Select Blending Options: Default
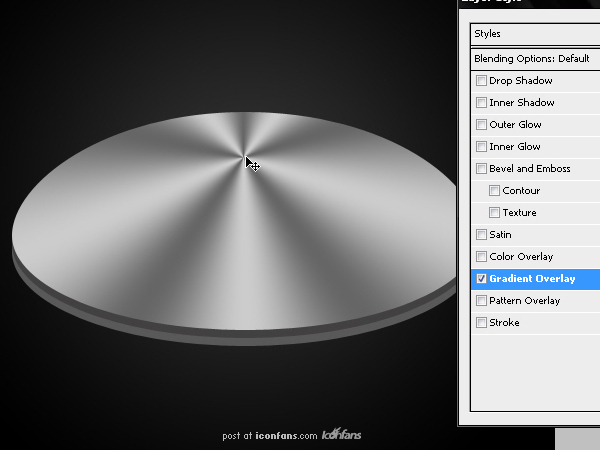Image resolution: width=600 pixels, height=450 pixels. tap(536, 59)
